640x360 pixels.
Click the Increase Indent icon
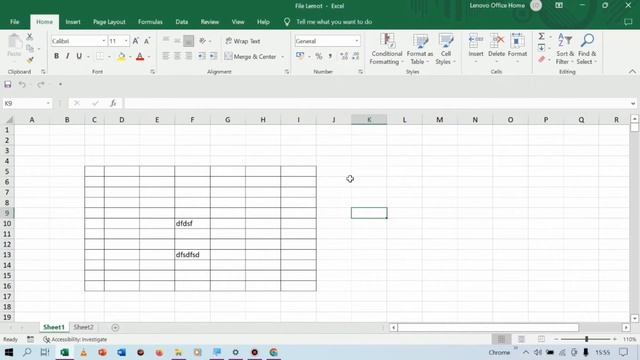[213, 56]
